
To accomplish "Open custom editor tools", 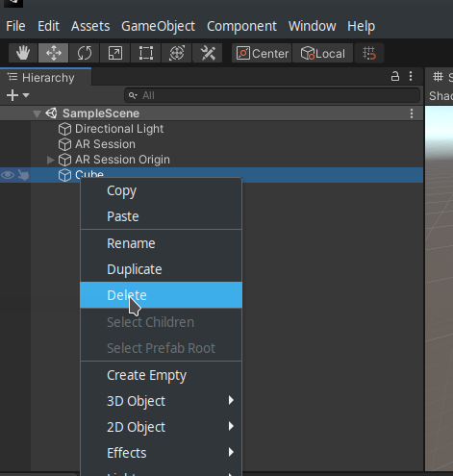I will point(208,53).
